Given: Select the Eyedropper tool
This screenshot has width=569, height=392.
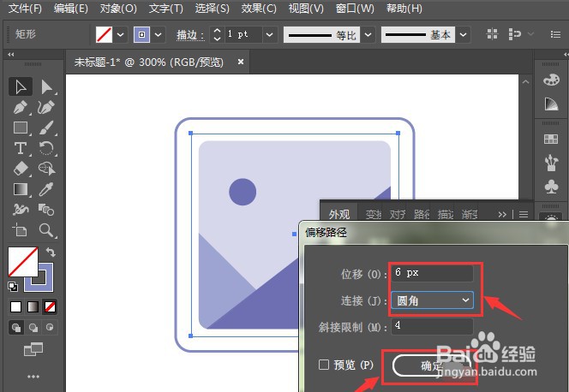Looking at the screenshot, I should tap(46, 189).
